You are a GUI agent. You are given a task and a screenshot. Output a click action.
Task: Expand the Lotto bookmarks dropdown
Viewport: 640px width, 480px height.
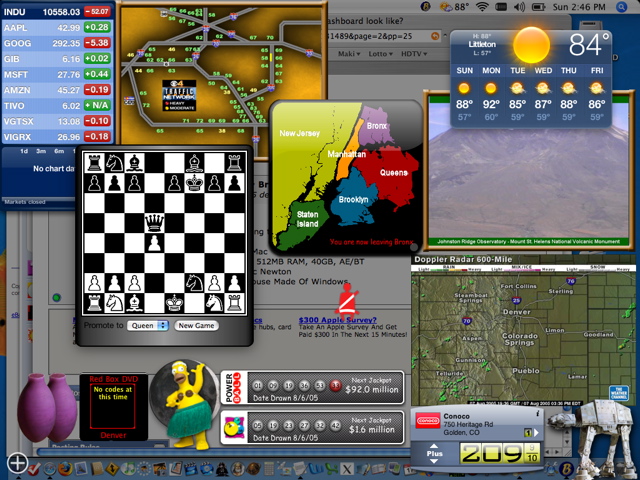tap(380, 54)
